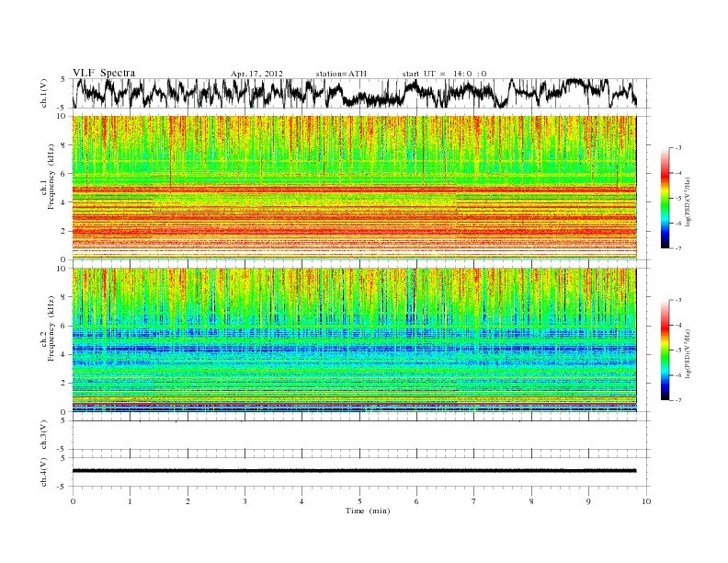Click the "ch.1(V)" axis label
Screen dimensions: 728x563
coord(44,93)
